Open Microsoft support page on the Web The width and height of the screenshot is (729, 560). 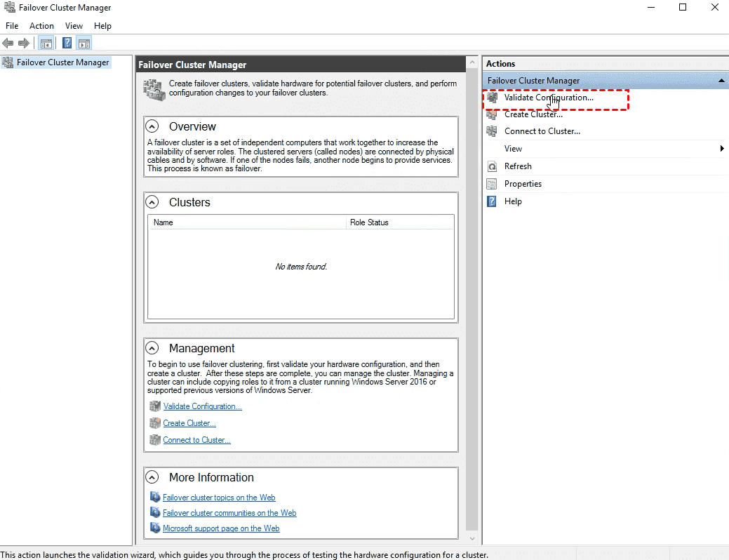221,528
